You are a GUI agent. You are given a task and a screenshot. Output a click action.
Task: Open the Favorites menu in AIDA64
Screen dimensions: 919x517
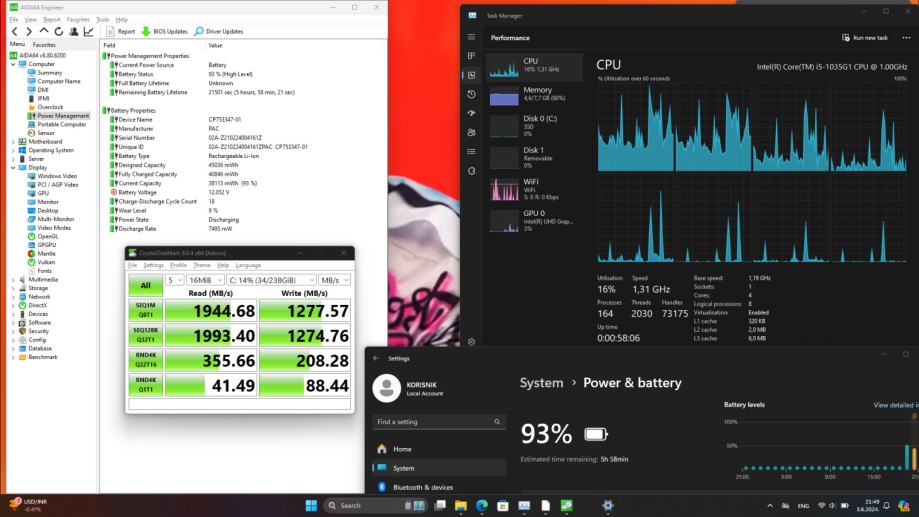[78, 20]
